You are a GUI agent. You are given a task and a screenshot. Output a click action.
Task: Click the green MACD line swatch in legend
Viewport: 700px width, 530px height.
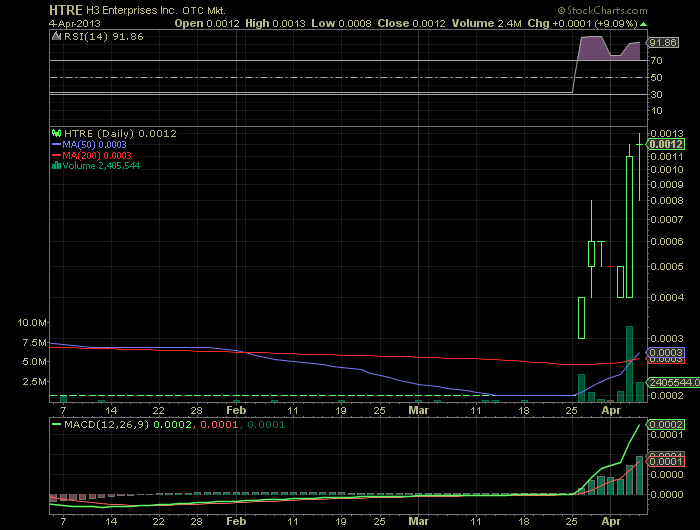pos(57,424)
